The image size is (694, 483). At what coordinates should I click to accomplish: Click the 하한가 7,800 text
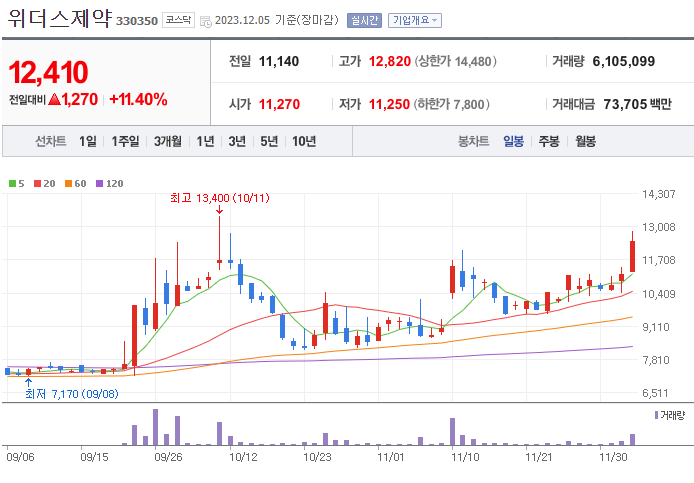452,104
